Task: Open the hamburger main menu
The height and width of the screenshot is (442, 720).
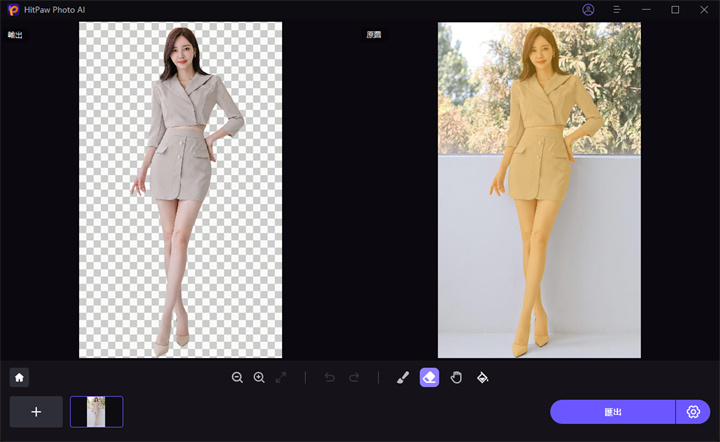Action: tap(617, 9)
